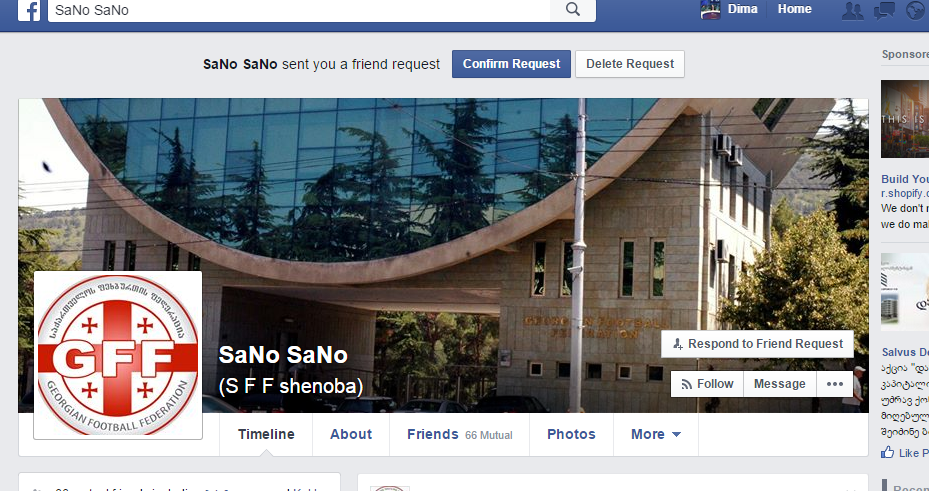Click the search magnifier icon
Image resolution: width=929 pixels, height=491 pixels.
click(572, 10)
